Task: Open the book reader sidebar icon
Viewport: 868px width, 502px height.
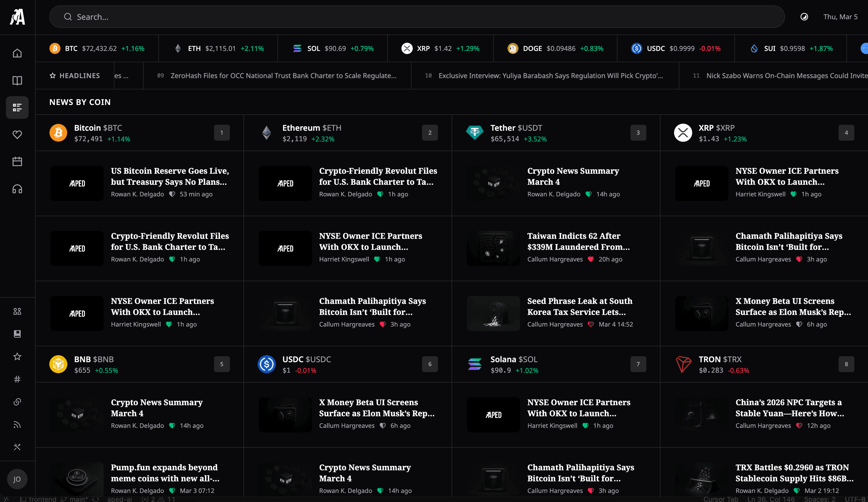Action: point(17,81)
